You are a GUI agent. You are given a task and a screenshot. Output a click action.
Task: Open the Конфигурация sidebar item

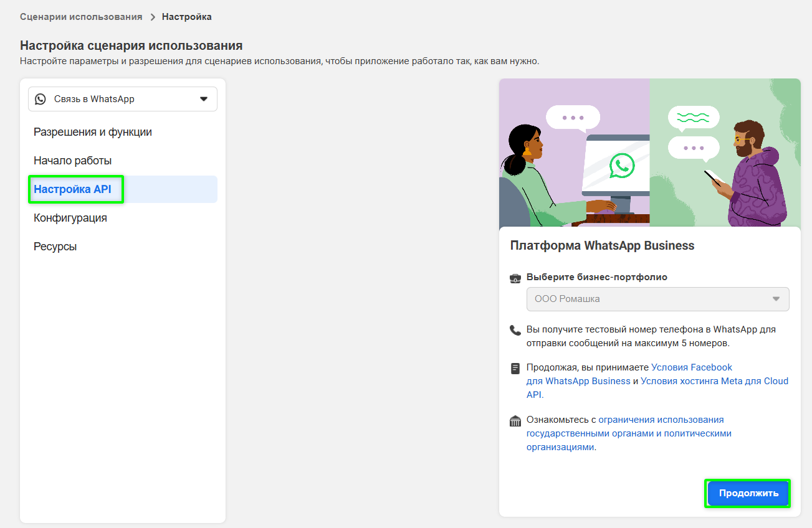point(70,218)
